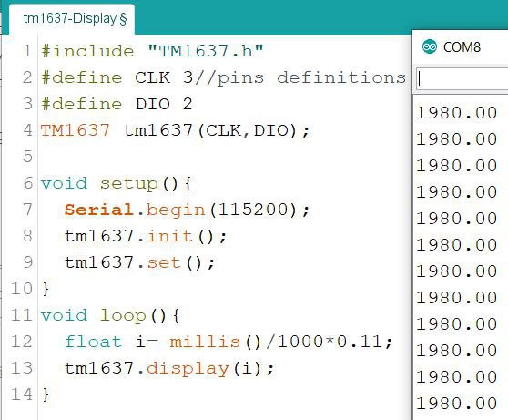Click the empty line 5 number
Viewport: 508px width, 420px height.
28,157
